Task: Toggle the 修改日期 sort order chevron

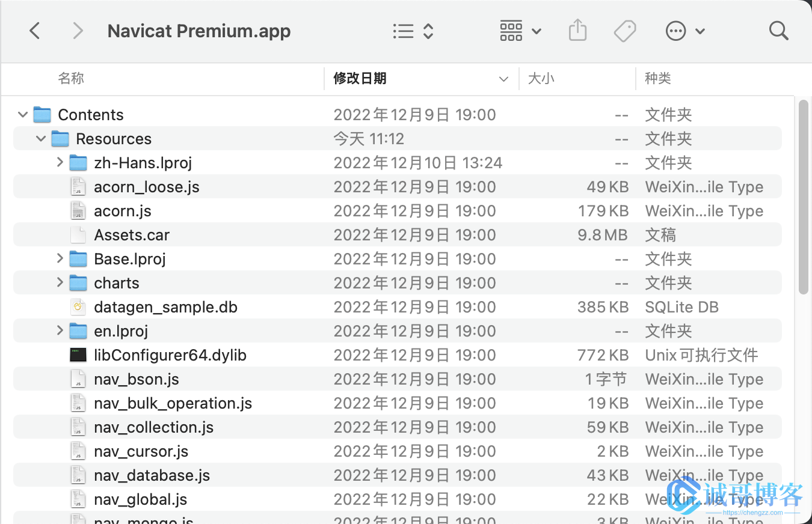Action: coord(503,79)
